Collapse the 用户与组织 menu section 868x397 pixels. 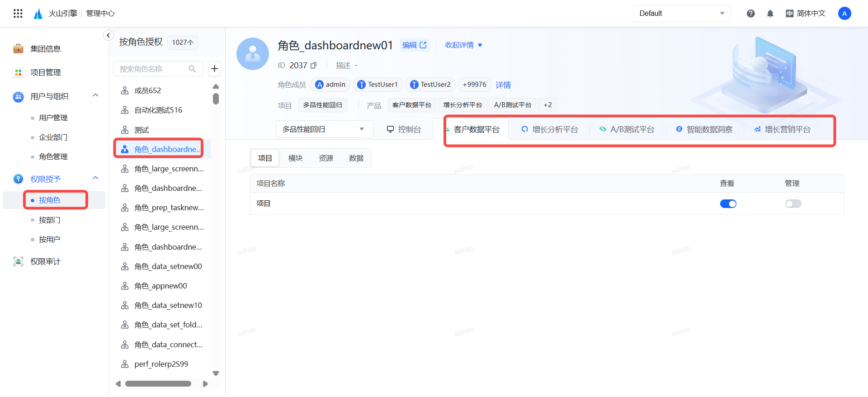coord(95,95)
